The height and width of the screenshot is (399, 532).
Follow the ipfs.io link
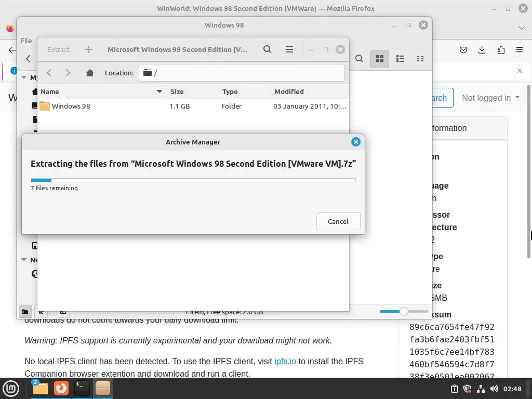tap(285, 362)
